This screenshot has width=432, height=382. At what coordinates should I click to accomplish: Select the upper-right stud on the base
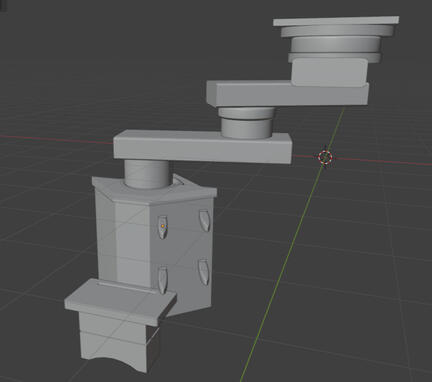point(205,220)
